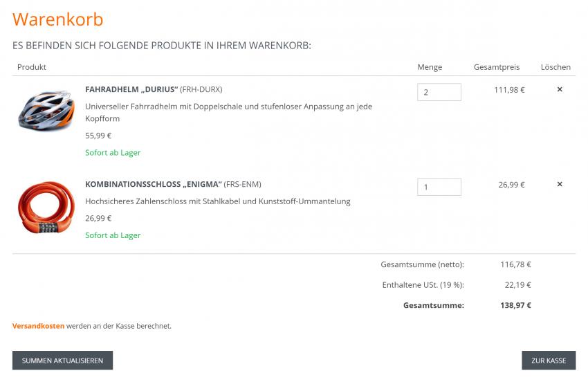Click the helmet's total price 111,98 €
Screen dimensions: 588x382
coord(509,89)
